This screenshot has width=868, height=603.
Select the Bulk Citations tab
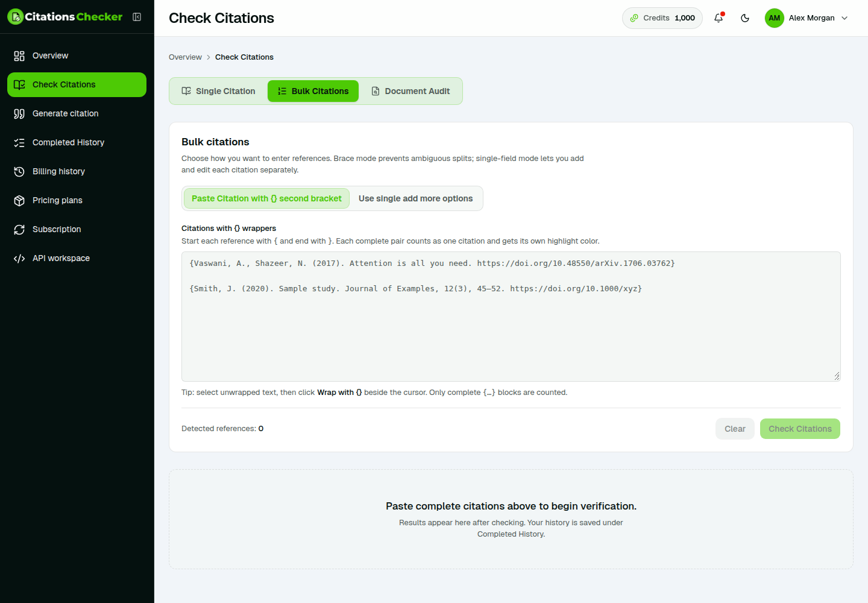313,91
